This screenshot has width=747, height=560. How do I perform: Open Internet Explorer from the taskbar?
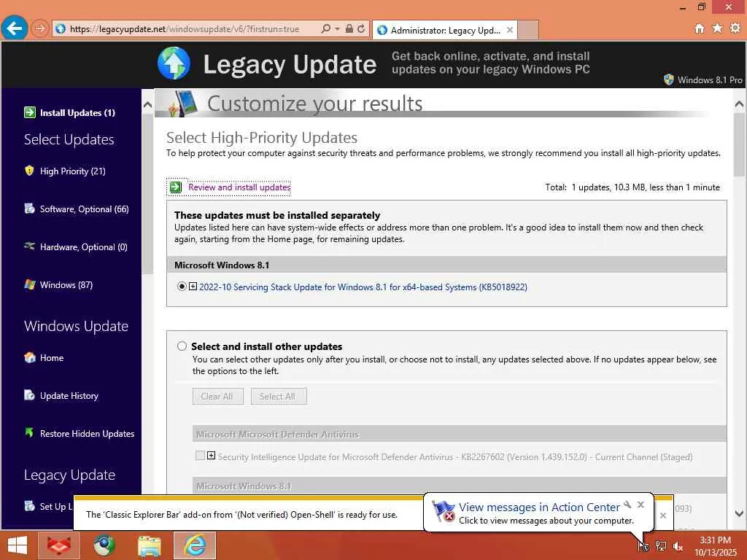[x=195, y=545]
